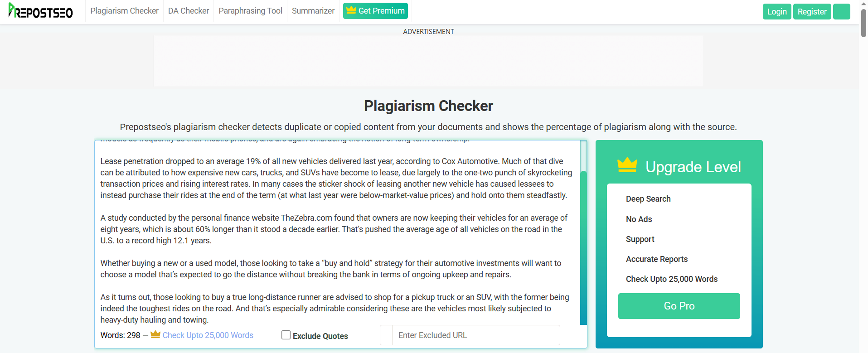This screenshot has height=353, width=868.
Task: Click the blank green button next to Register
Action: 841,12
